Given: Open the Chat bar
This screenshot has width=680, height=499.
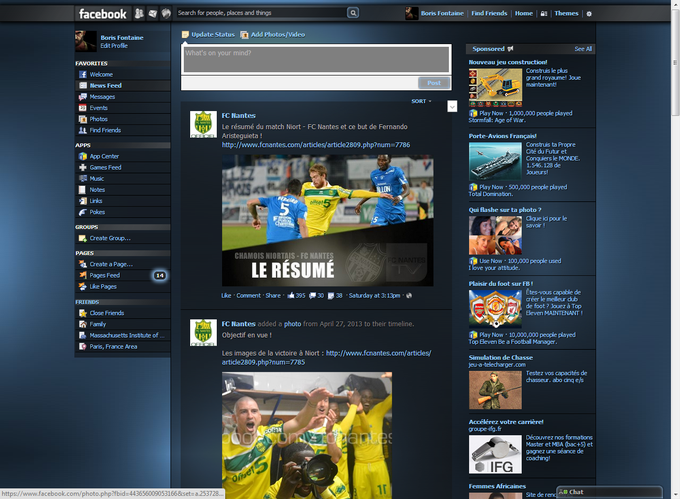Looking at the screenshot, I should [609, 492].
